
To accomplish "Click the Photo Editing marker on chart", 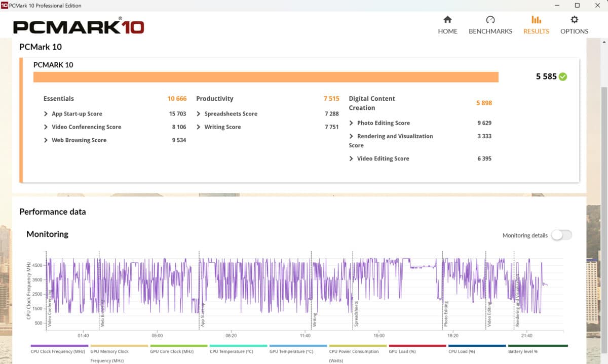I will pos(446,314).
